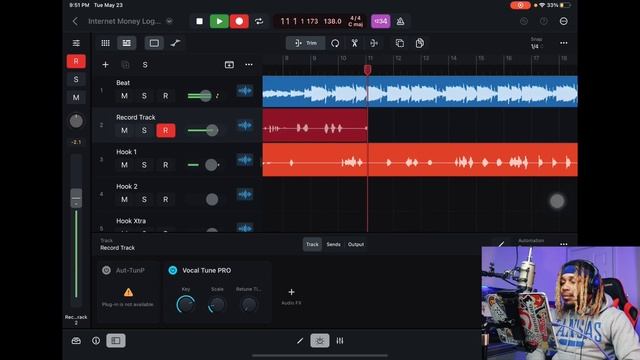The image size is (640, 360).
Task: Toggle the region view rectangle icon
Action: (x=154, y=43)
